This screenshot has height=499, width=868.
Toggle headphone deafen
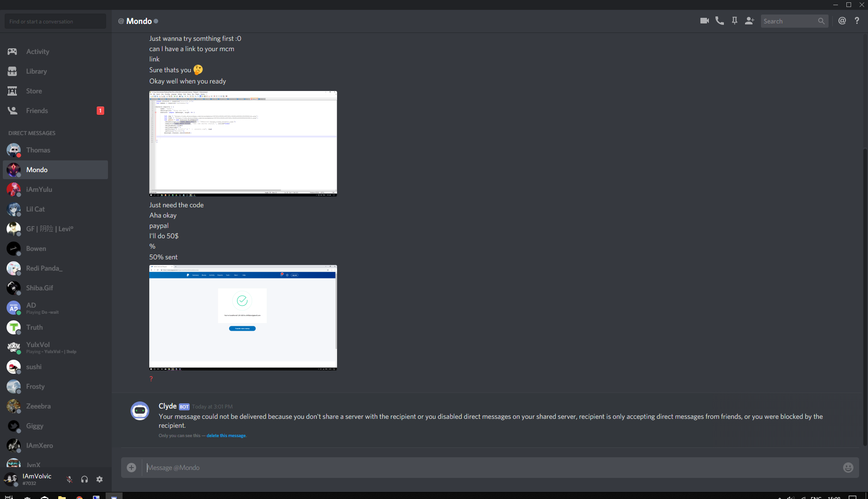point(84,479)
